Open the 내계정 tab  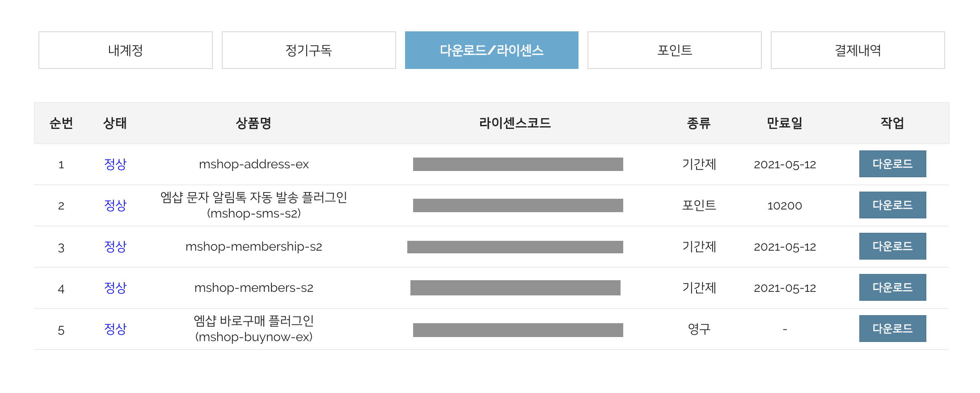pyautogui.click(x=126, y=50)
